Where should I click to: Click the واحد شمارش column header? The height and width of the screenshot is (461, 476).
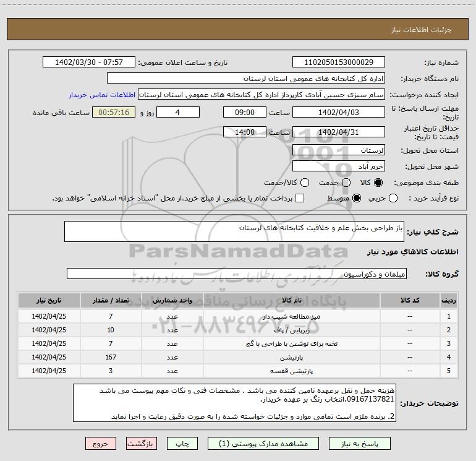[172, 301]
